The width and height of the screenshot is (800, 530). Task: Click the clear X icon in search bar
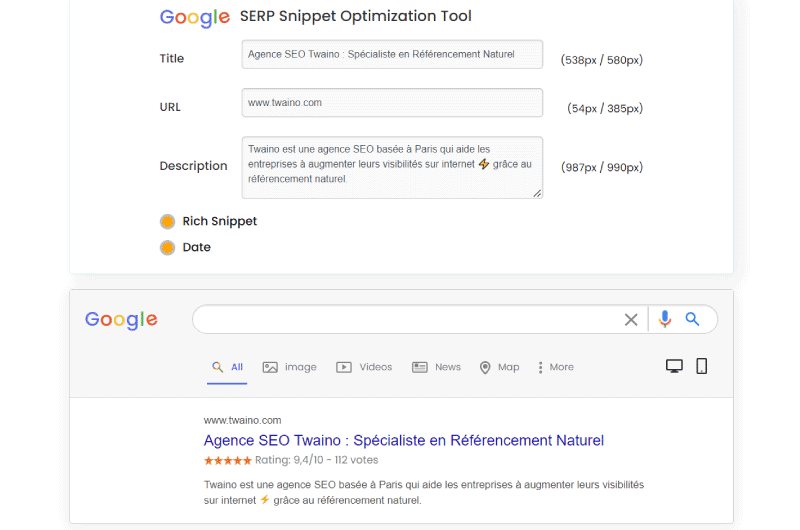(631, 320)
